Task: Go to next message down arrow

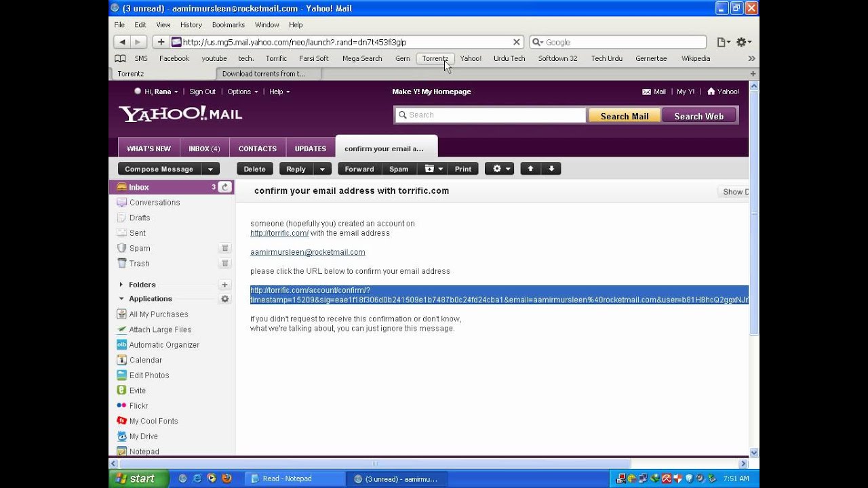Action: point(551,169)
